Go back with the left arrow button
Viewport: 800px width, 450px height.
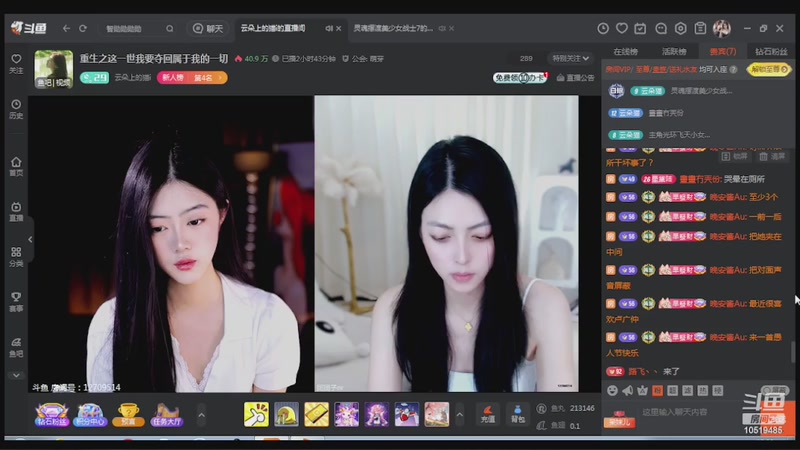click(x=66, y=29)
